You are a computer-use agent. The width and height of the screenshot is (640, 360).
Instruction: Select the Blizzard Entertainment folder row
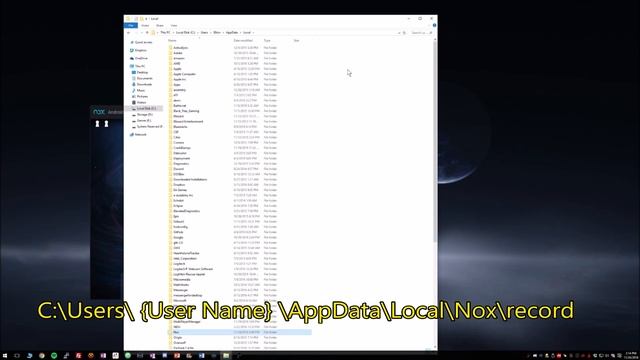240,122
